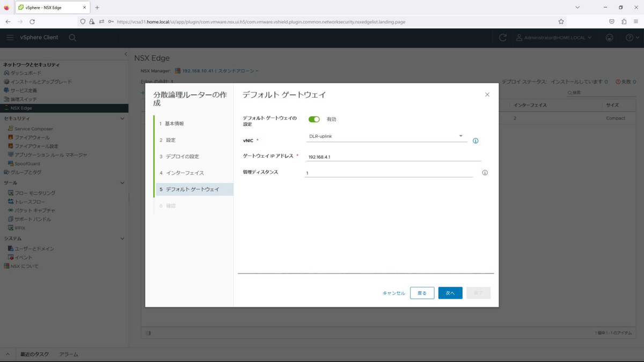This screenshot has height=362, width=644.
Task: Switch to the アラーム tab
Action: [x=69, y=354]
